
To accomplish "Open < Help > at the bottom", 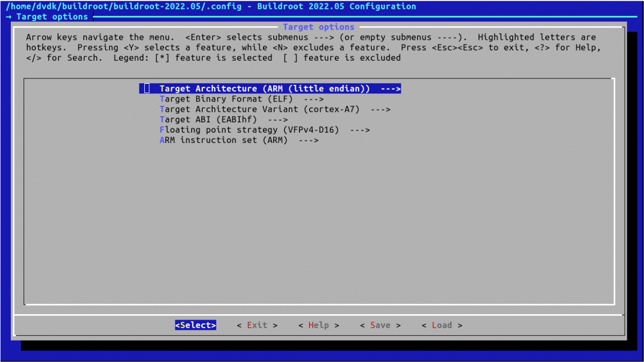I will (x=319, y=325).
